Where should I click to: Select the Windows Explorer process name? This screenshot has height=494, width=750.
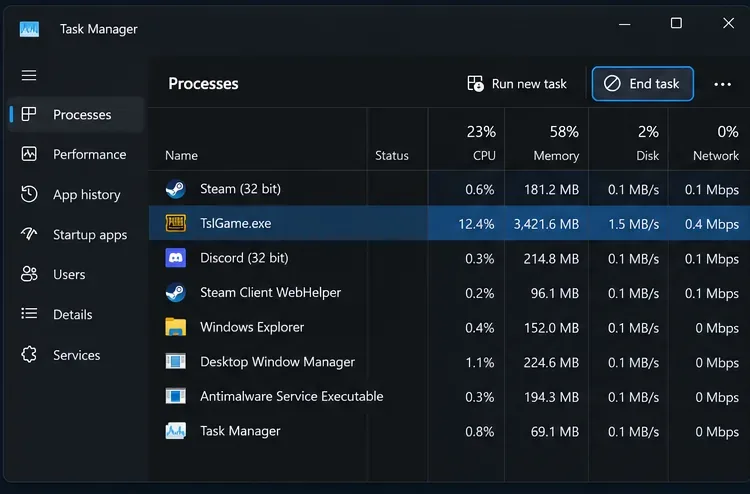[x=252, y=327]
